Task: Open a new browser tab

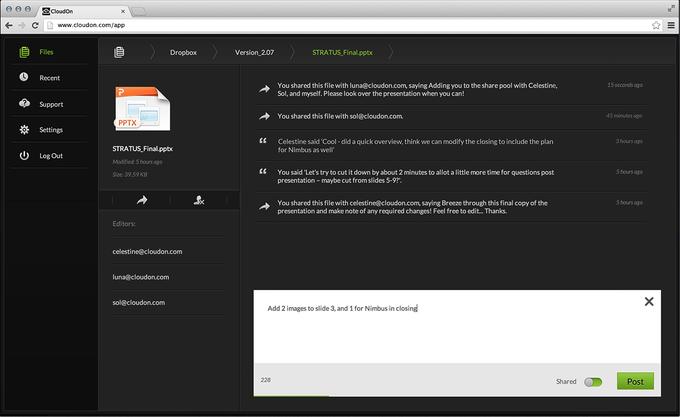Action: 138,12
